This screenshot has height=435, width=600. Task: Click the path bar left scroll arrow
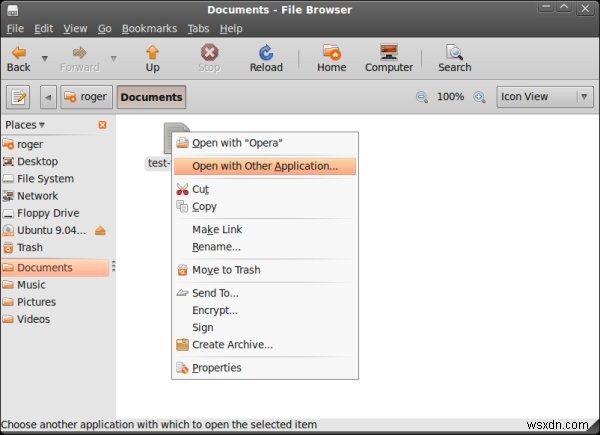coord(48,97)
